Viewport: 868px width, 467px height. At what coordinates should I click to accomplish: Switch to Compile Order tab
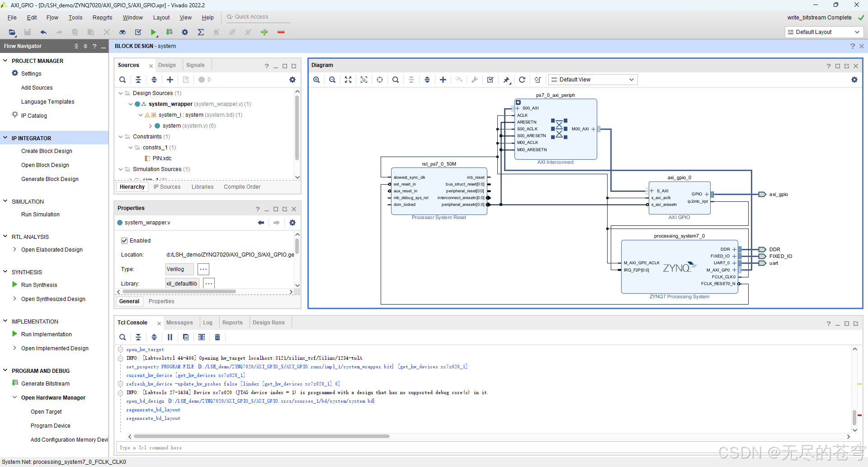pyautogui.click(x=242, y=187)
